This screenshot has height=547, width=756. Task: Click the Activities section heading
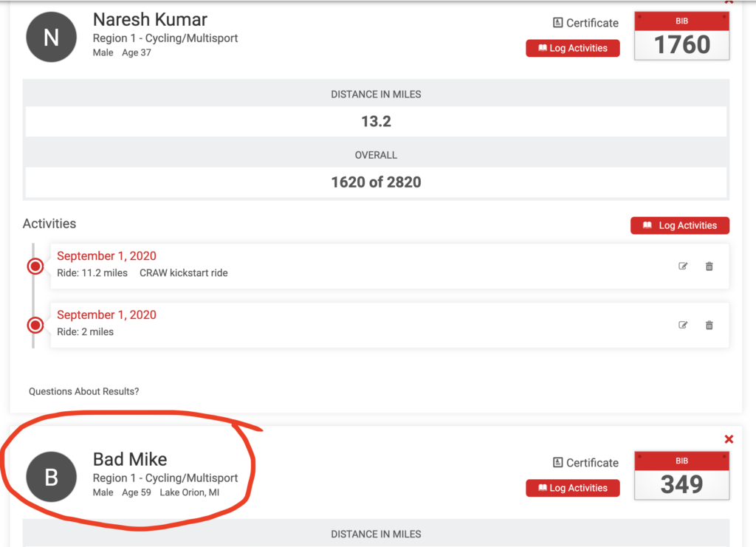[49, 224]
